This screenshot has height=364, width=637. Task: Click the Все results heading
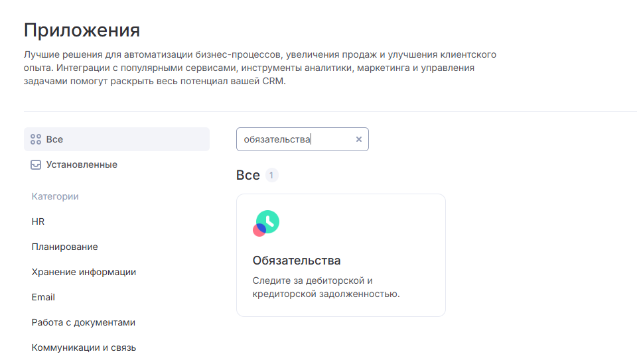(248, 175)
